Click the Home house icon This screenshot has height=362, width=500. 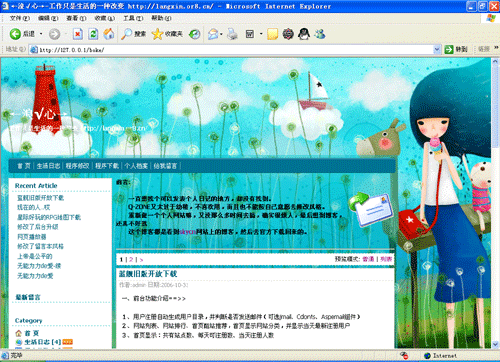109,34
